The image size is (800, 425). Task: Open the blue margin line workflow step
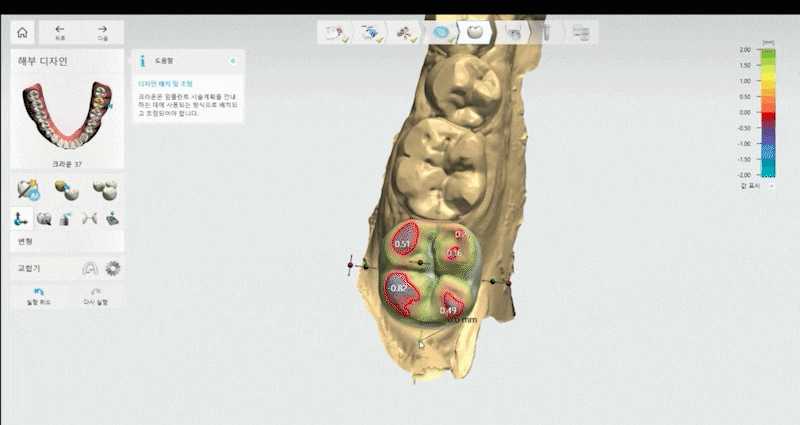pos(441,32)
